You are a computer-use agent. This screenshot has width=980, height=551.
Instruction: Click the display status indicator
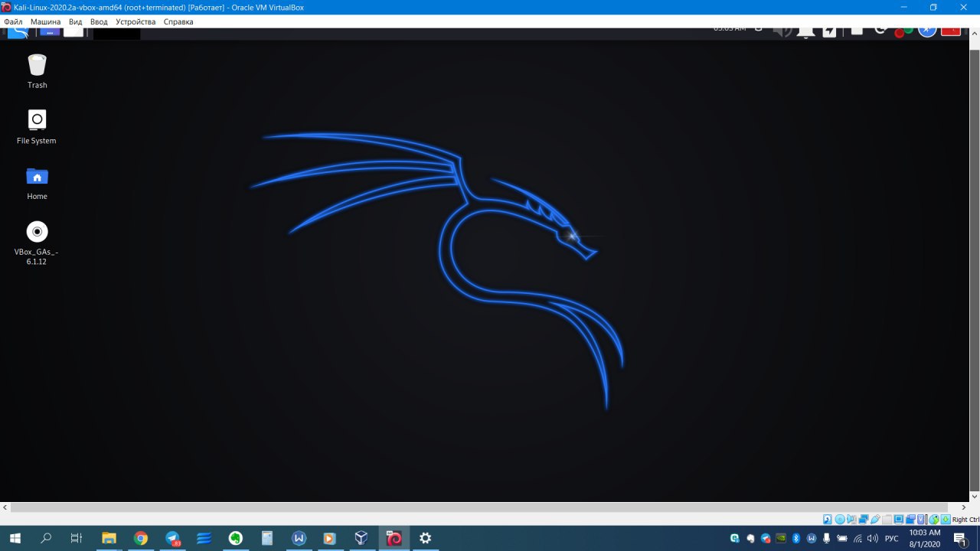898,520
